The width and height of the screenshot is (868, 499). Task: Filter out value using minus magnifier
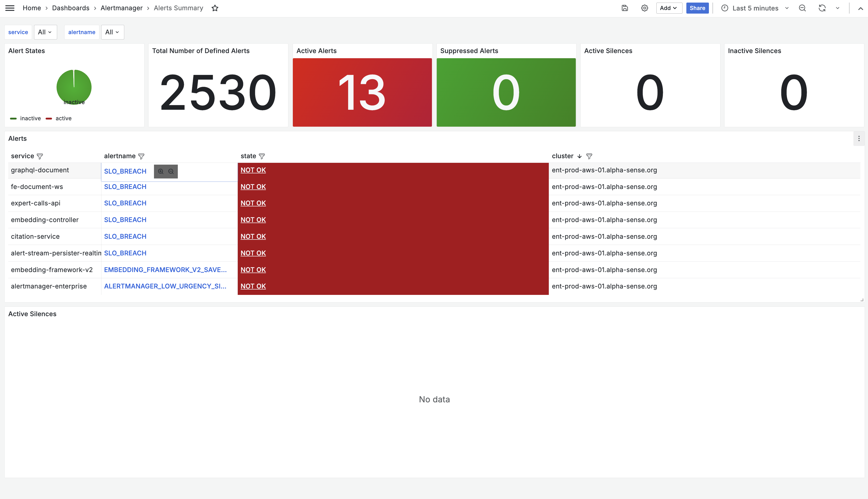click(x=171, y=171)
